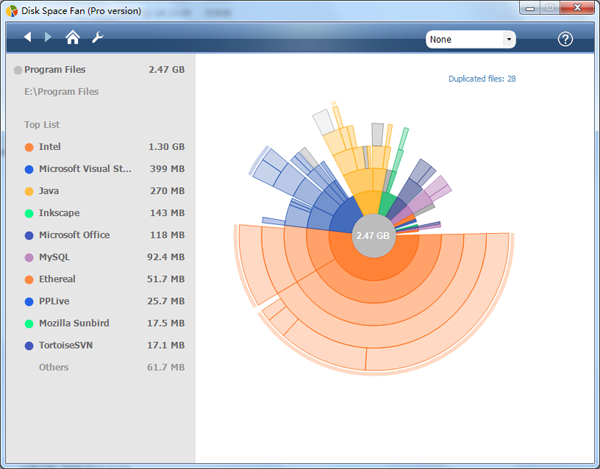Image resolution: width=600 pixels, height=469 pixels.
Task: Select Intel in the top list
Action: [x=51, y=147]
